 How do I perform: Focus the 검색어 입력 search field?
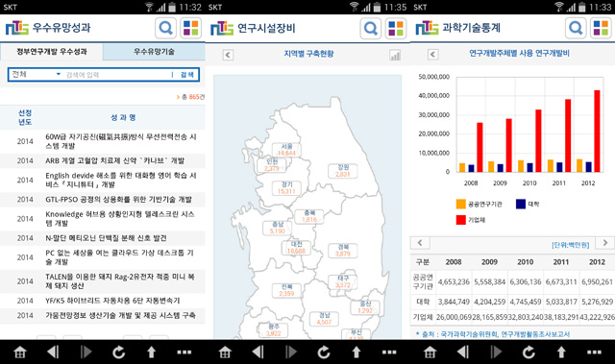117,75
